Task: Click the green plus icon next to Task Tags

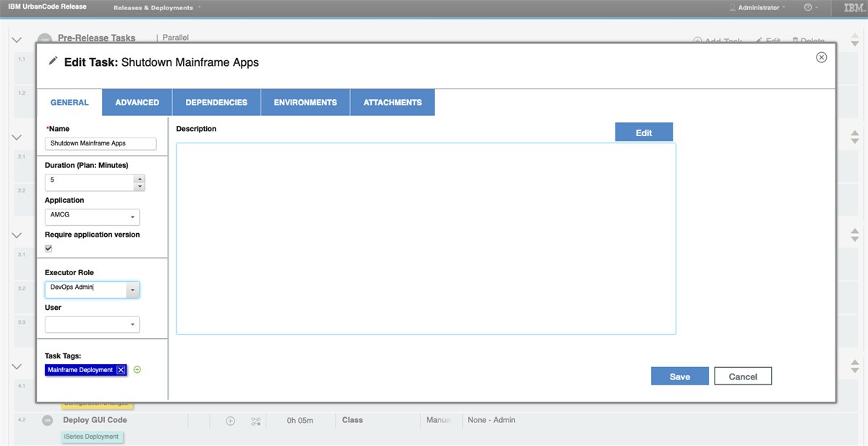Action: [137, 369]
